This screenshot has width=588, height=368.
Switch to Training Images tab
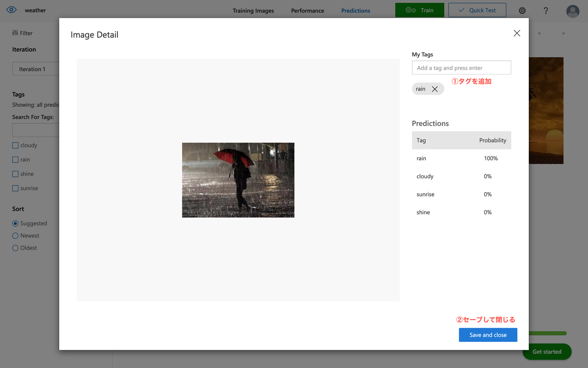tap(253, 11)
